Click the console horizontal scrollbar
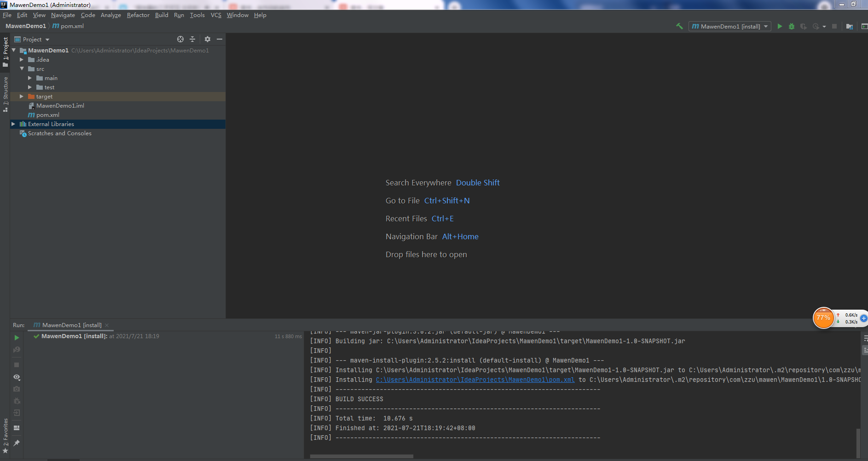Screen dimensions: 868x461 pyautogui.click(x=361, y=456)
